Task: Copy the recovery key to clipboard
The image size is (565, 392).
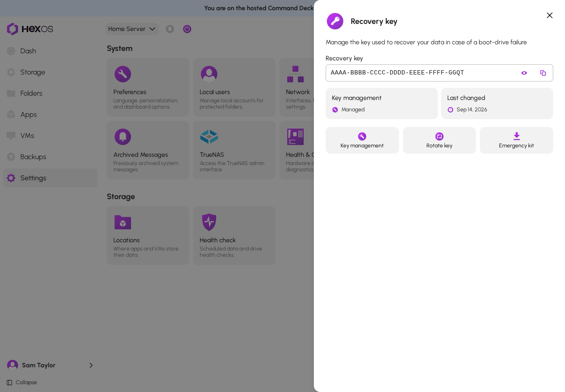Action: point(543,73)
